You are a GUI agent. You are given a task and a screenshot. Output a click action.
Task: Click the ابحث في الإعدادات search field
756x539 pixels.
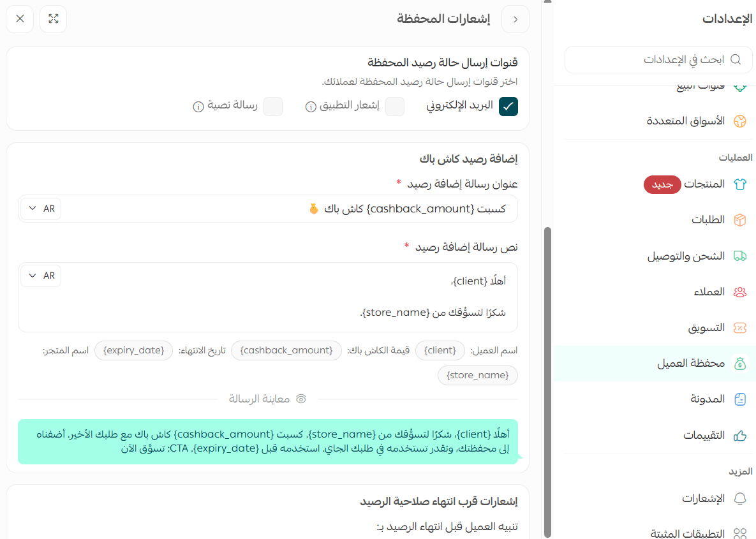pyautogui.click(x=658, y=60)
